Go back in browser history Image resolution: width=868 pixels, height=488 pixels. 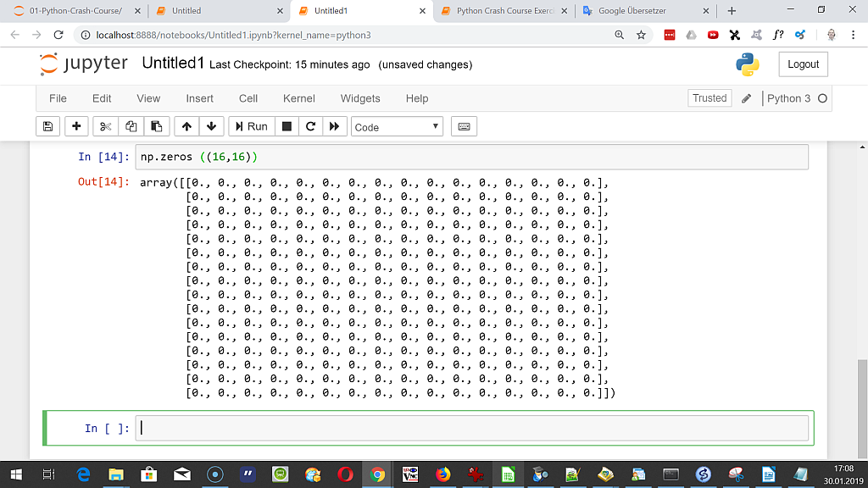(x=15, y=35)
